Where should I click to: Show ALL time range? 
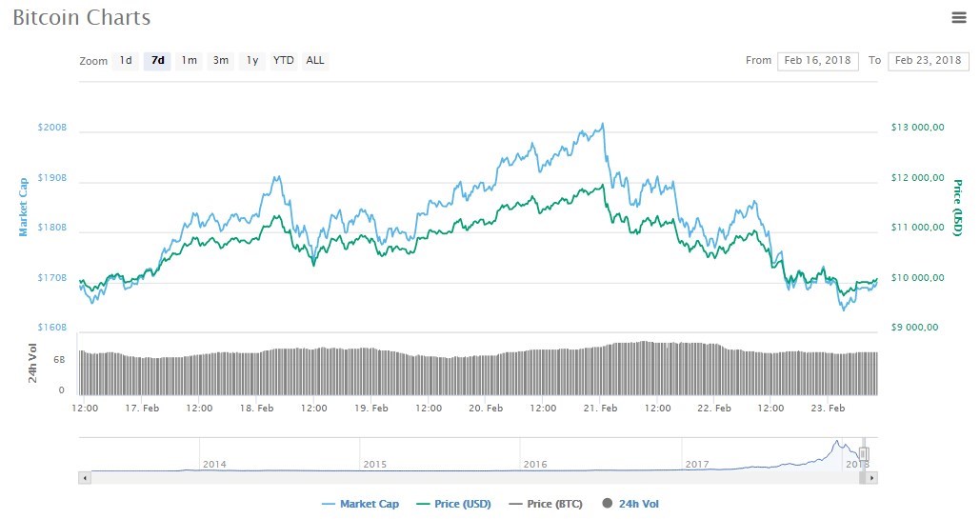(x=315, y=61)
